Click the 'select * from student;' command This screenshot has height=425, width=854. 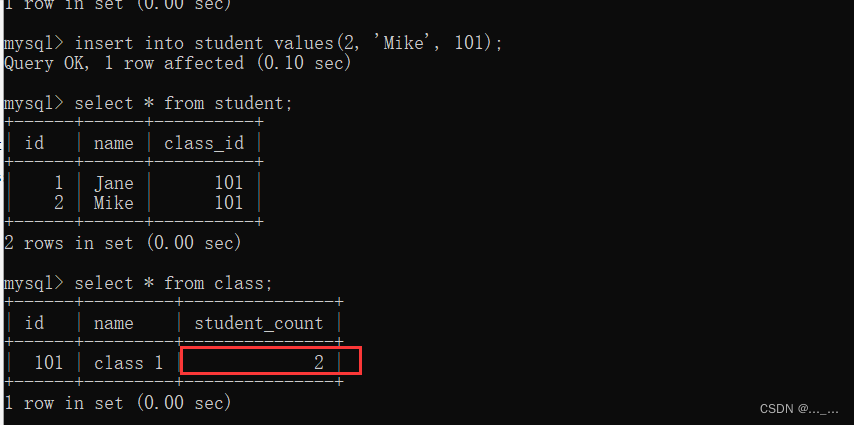183,103
